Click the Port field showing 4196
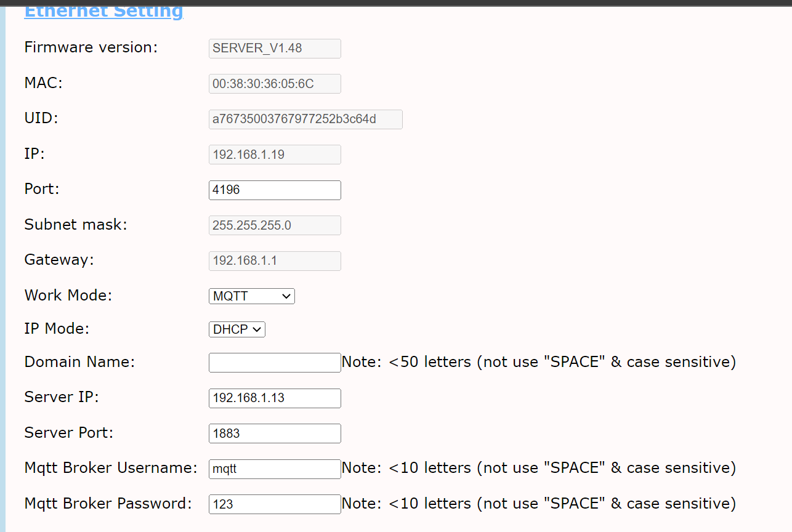This screenshot has height=532, width=792. point(275,190)
